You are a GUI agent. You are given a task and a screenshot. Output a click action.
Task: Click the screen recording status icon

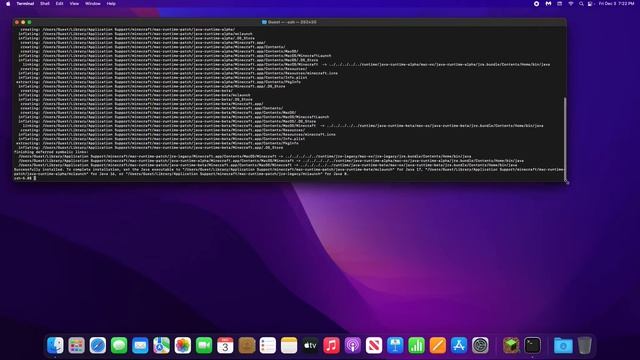pyautogui.click(x=536, y=4)
